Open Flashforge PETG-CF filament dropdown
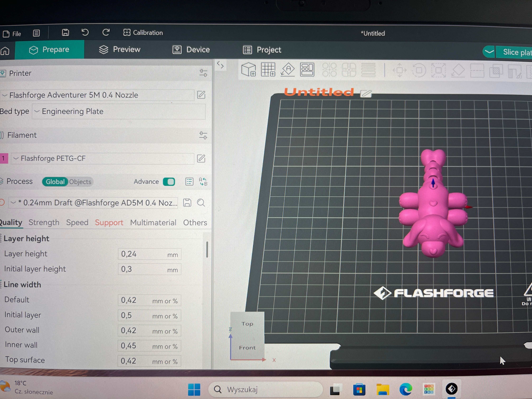The height and width of the screenshot is (399, 532). (x=103, y=158)
